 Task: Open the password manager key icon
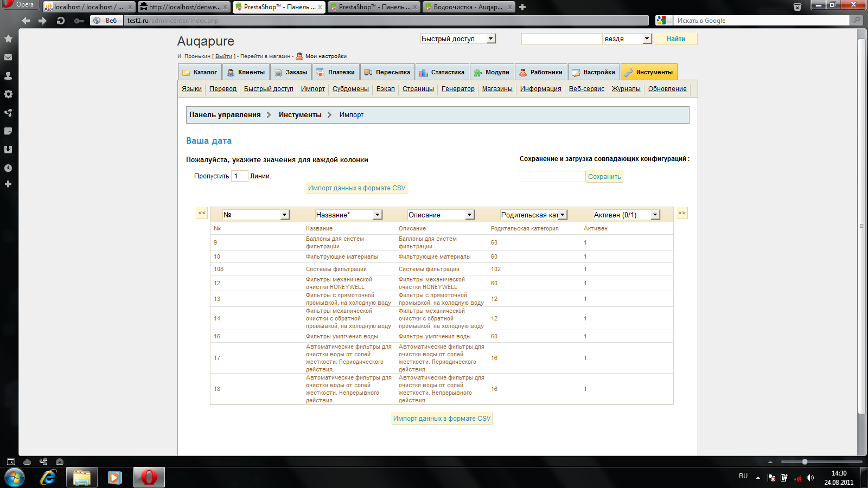[79, 21]
